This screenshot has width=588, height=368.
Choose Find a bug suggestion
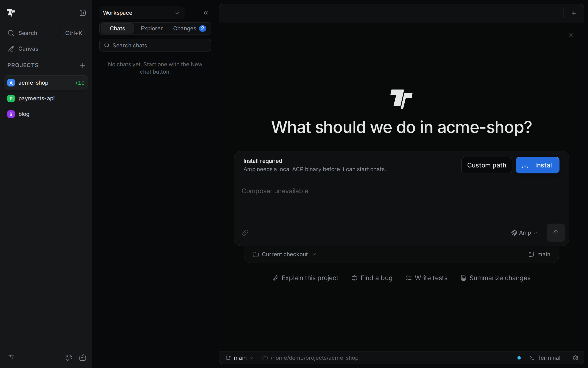click(372, 278)
